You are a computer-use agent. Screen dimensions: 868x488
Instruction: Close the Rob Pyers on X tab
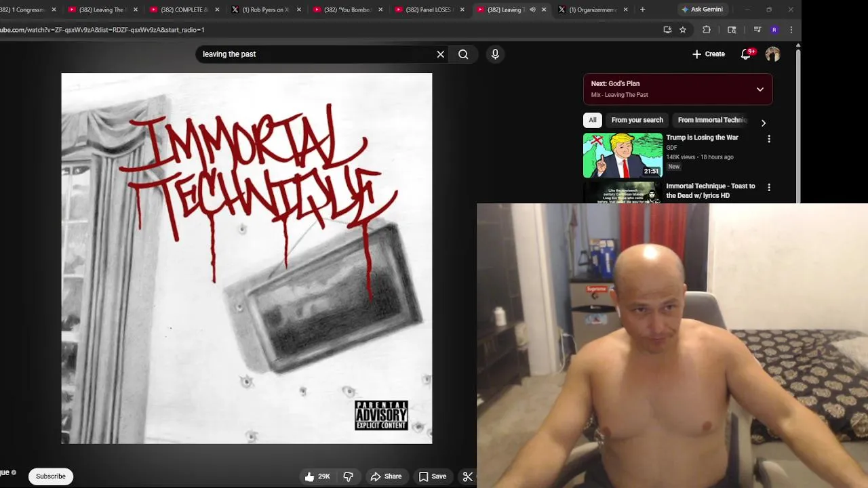point(298,9)
